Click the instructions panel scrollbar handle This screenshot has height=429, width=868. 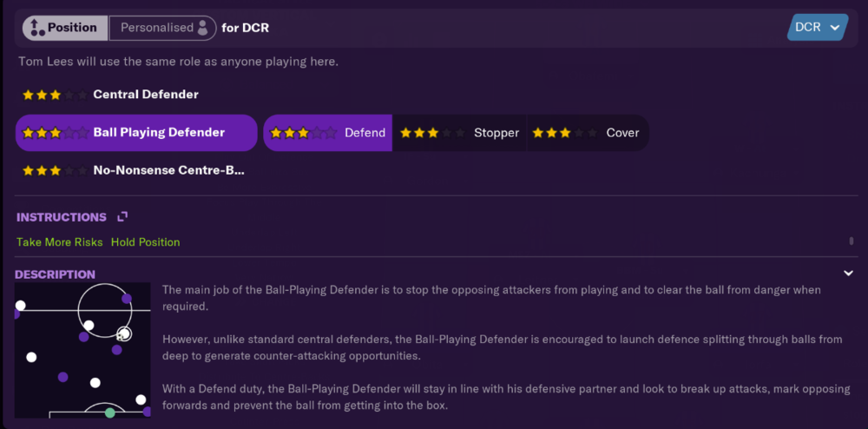coord(852,241)
